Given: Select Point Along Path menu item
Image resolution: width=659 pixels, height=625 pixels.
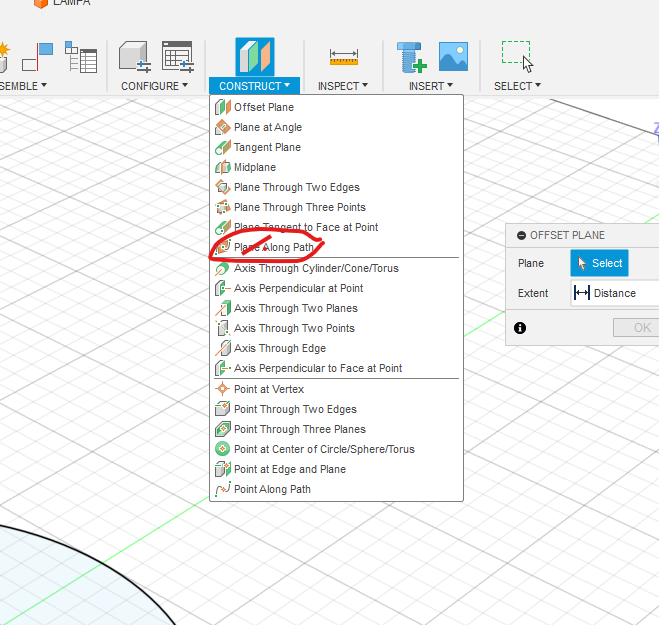Looking at the screenshot, I should 272,489.
